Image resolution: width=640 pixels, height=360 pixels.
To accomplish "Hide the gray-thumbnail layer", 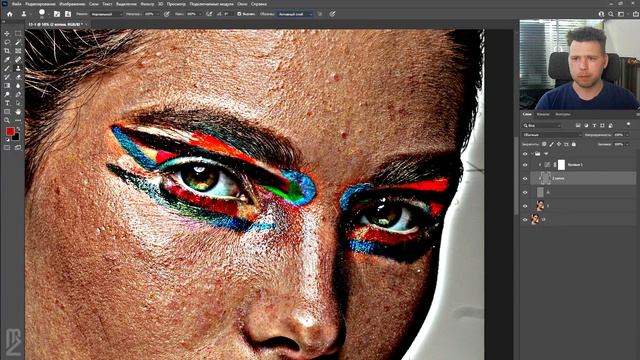I will pos(525,192).
